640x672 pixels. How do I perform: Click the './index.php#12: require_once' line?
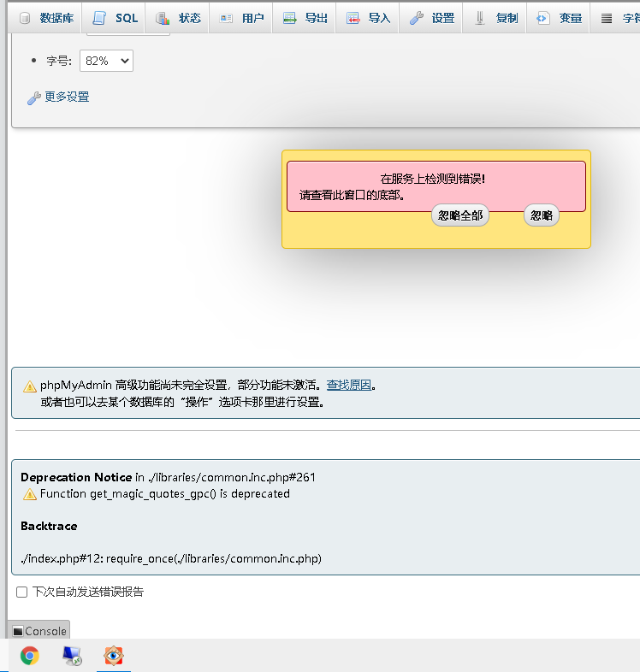point(171,558)
